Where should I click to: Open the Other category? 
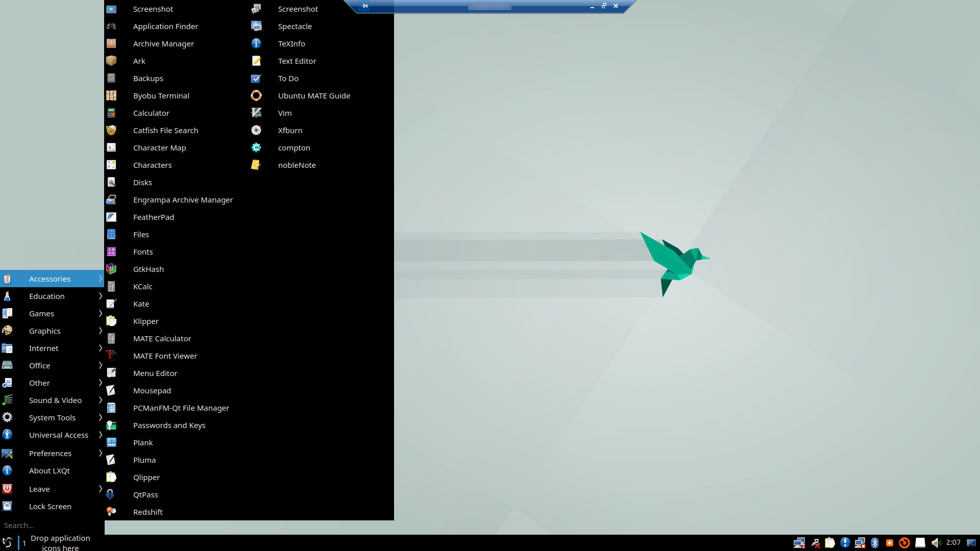pyautogui.click(x=52, y=383)
